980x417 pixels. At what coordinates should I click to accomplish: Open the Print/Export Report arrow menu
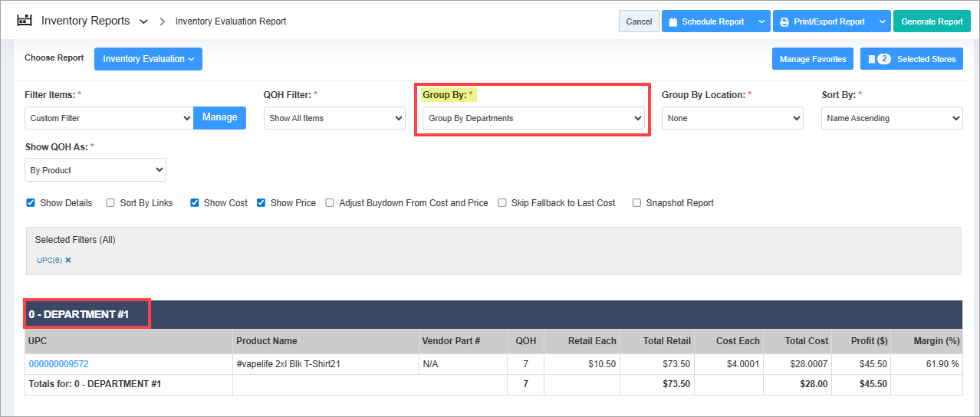point(882,21)
